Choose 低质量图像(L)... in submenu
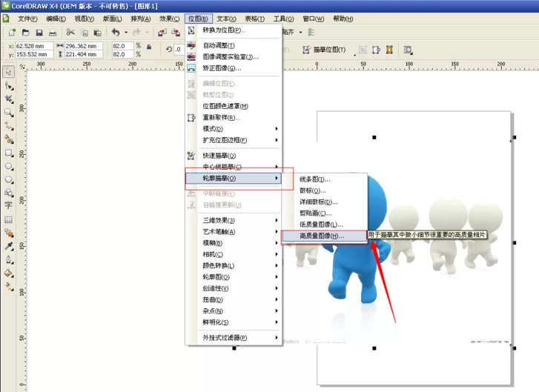This screenshot has width=539, height=392. tap(324, 225)
